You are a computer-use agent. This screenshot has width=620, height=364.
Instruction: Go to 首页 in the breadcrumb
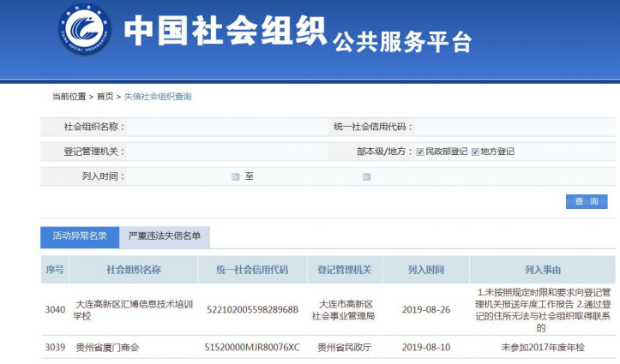point(105,97)
